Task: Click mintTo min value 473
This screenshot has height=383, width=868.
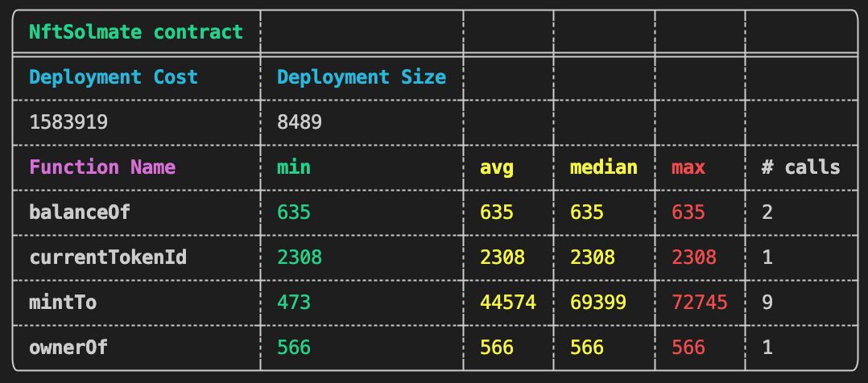Action: (294, 303)
